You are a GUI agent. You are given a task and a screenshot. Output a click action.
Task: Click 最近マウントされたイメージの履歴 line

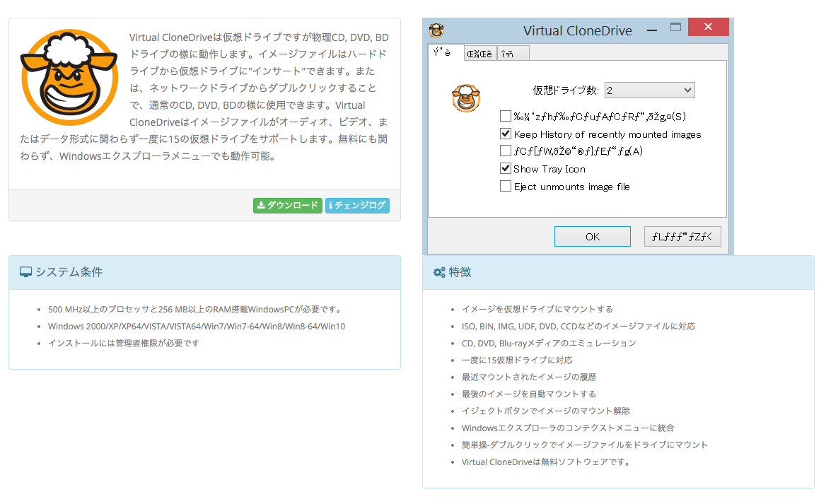pos(529,377)
